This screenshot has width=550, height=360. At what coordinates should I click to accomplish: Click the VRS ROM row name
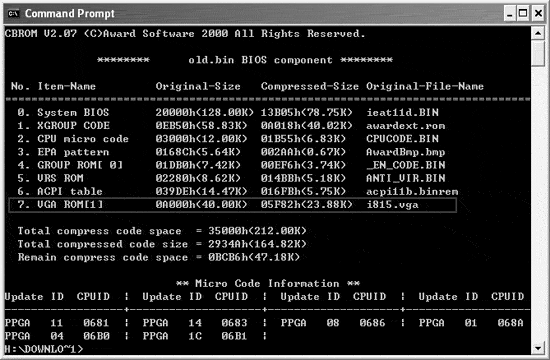[x=60, y=178]
